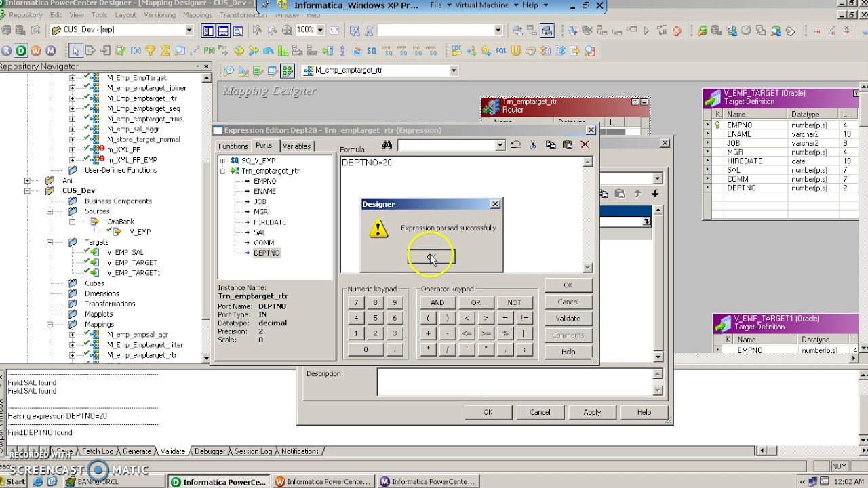Switch to the Functions tab in Expression Editor
This screenshot has width=868, height=488.
233,146
